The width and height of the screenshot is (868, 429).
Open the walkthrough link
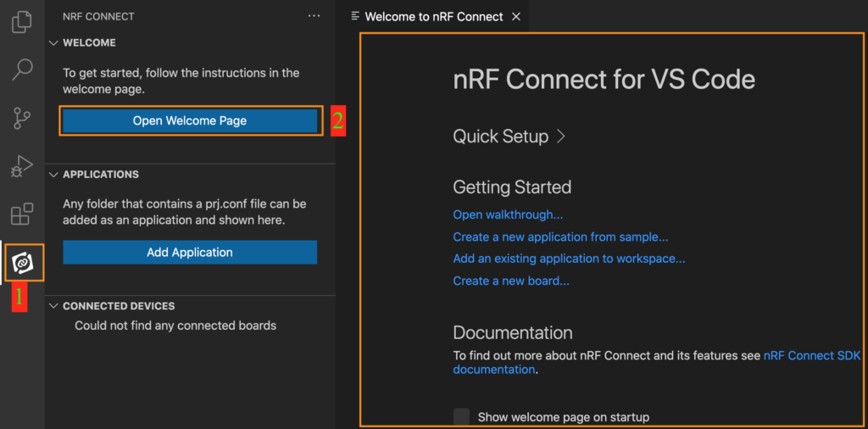point(508,214)
